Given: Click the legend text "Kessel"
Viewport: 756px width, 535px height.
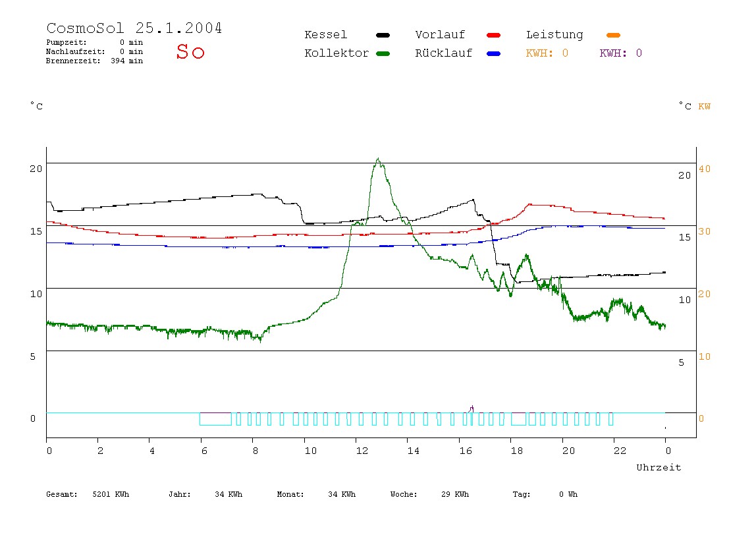Looking at the screenshot, I should (x=326, y=35).
